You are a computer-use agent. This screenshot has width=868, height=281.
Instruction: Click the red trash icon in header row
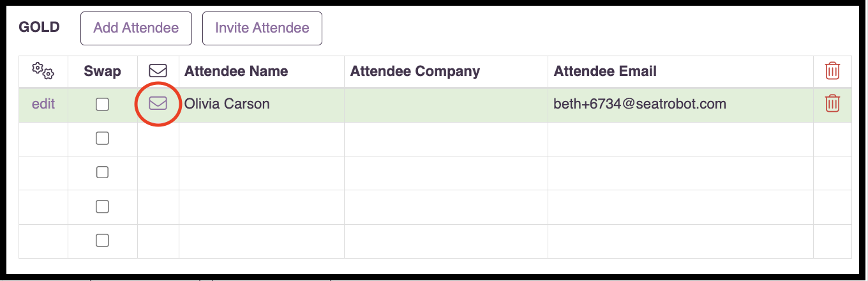click(832, 71)
